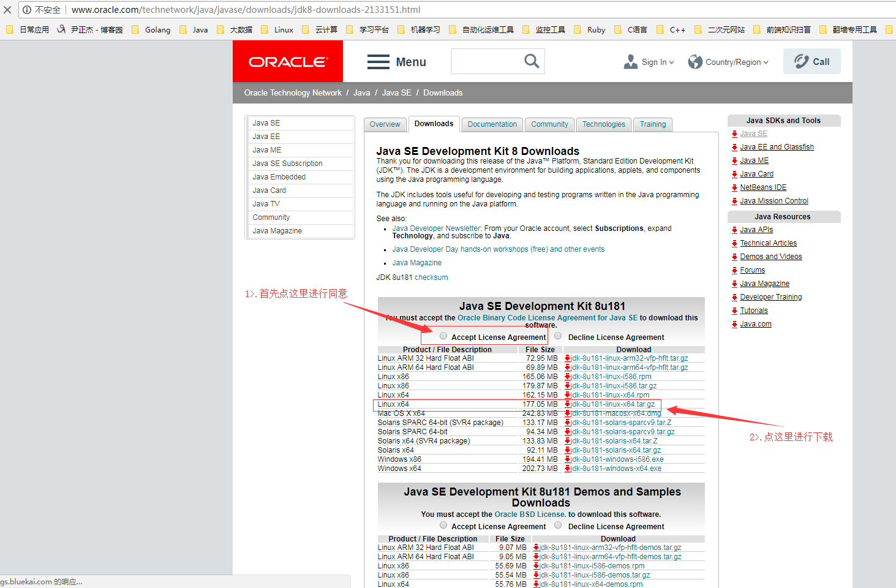The width and height of the screenshot is (896, 588).
Task: Select Decline License Agreement for Demos and Samples
Action: tap(558, 525)
